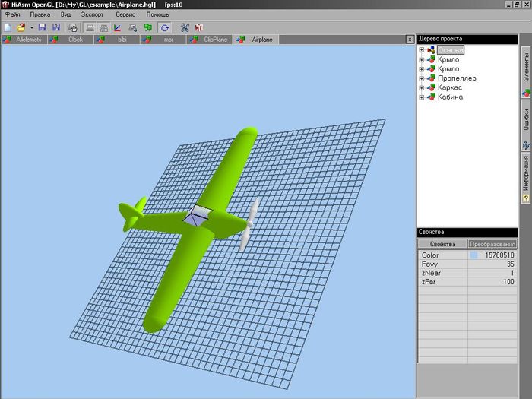Click the green export toolbar icon
The width and height of the screenshot is (532, 399).
[147, 27]
